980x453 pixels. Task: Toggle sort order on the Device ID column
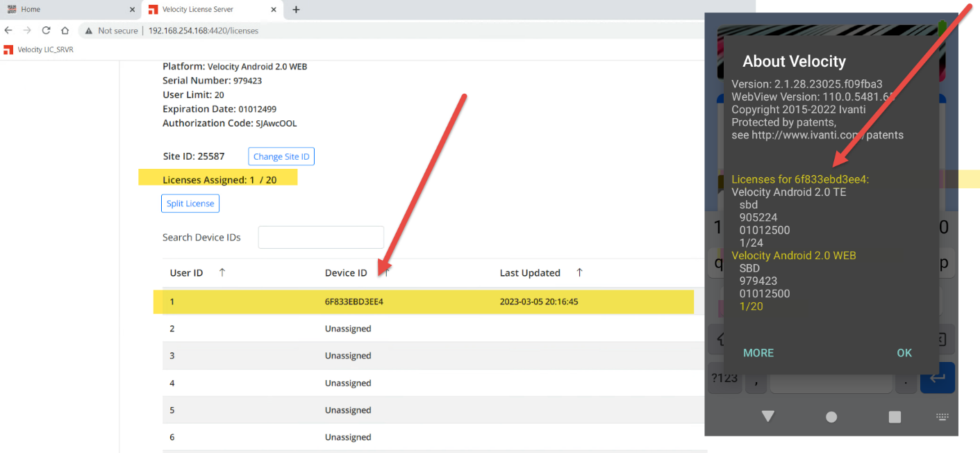tap(386, 272)
